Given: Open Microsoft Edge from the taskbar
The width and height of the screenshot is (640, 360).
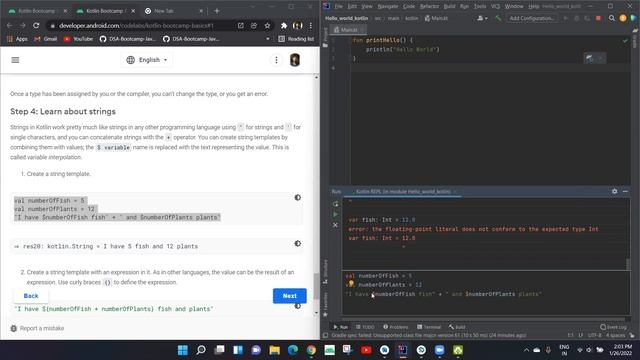Looking at the screenshot, I should 293,350.
